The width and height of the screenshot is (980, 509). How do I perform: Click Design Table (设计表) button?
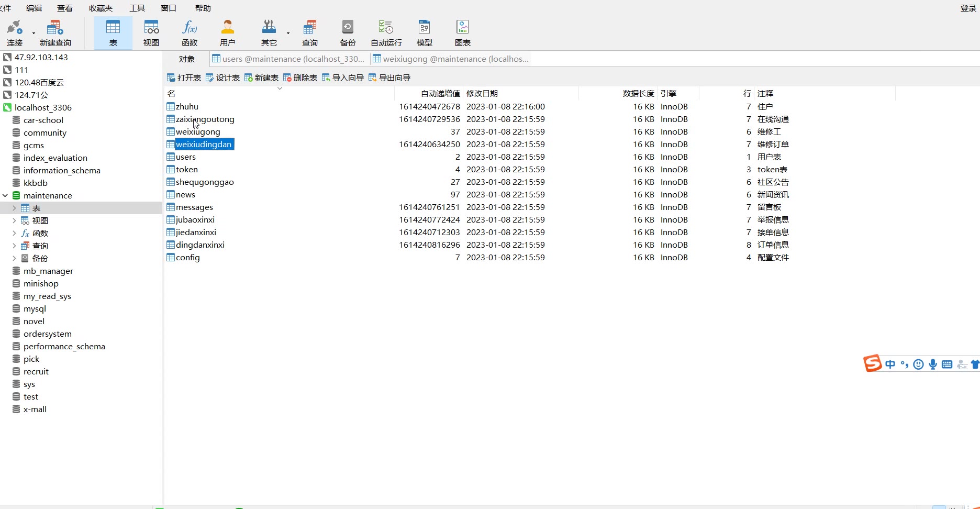222,78
